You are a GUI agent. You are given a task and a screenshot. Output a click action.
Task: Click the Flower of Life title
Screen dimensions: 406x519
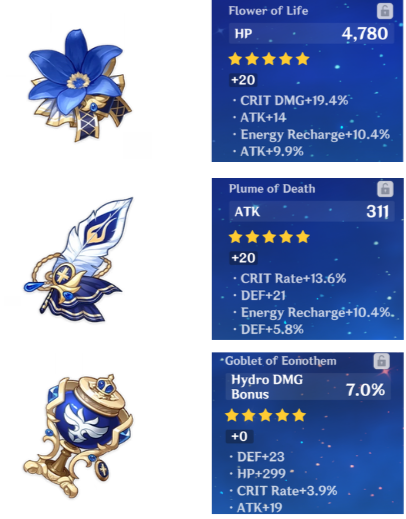268,11
